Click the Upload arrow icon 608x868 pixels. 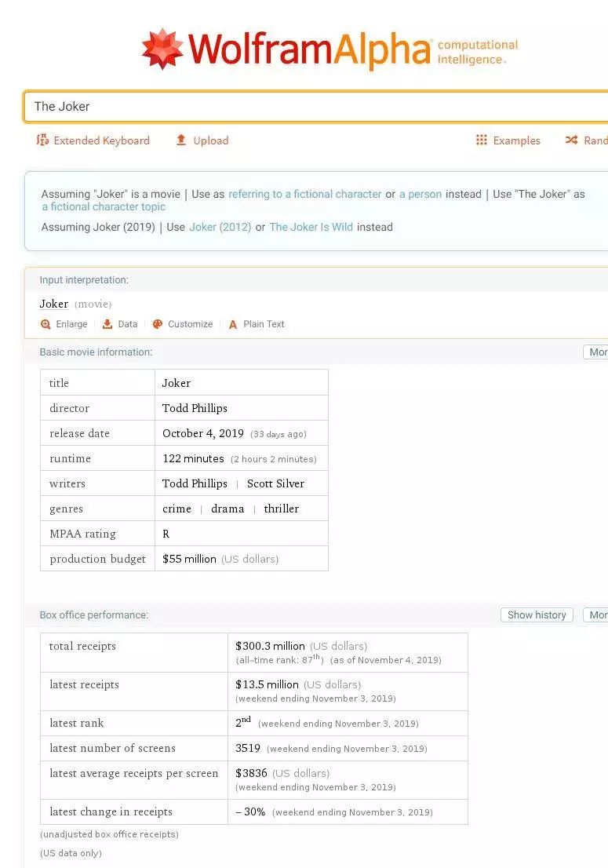click(181, 140)
